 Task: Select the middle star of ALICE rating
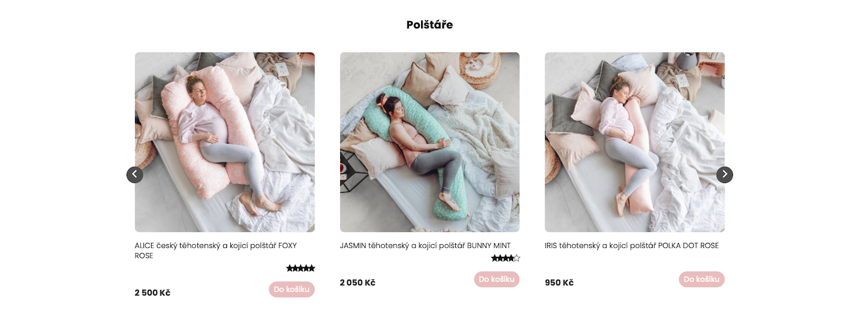pos(301,268)
